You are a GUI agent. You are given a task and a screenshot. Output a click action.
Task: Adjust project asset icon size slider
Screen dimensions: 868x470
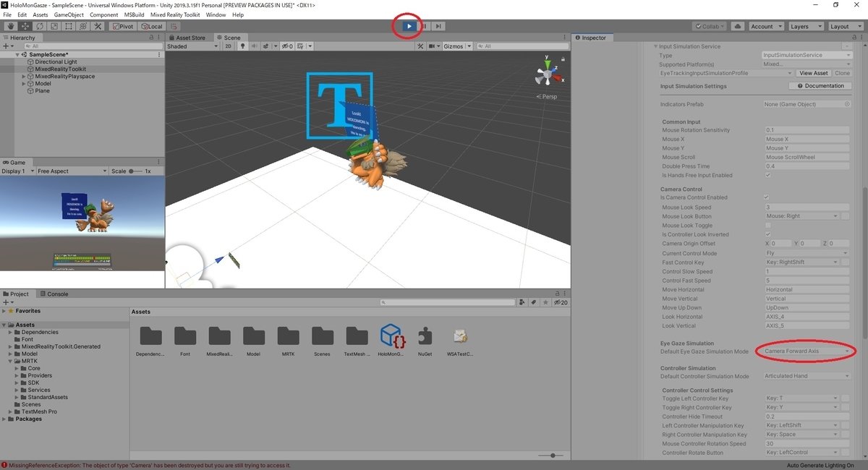[553, 456]
